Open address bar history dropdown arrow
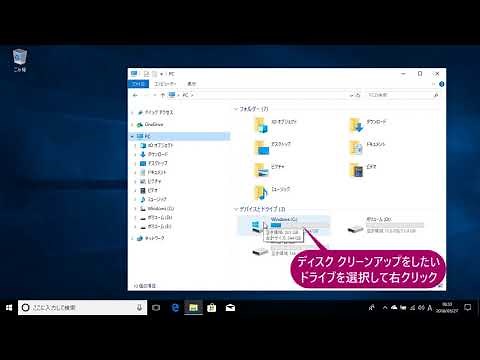 coord(351,95)
